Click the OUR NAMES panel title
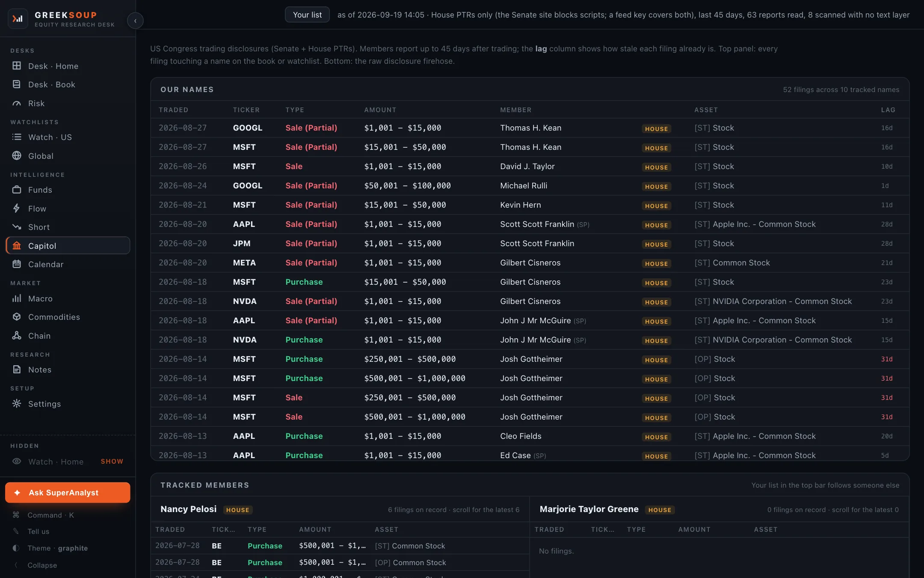The width and height of the screenshot is (924, 578). (187, 89)
